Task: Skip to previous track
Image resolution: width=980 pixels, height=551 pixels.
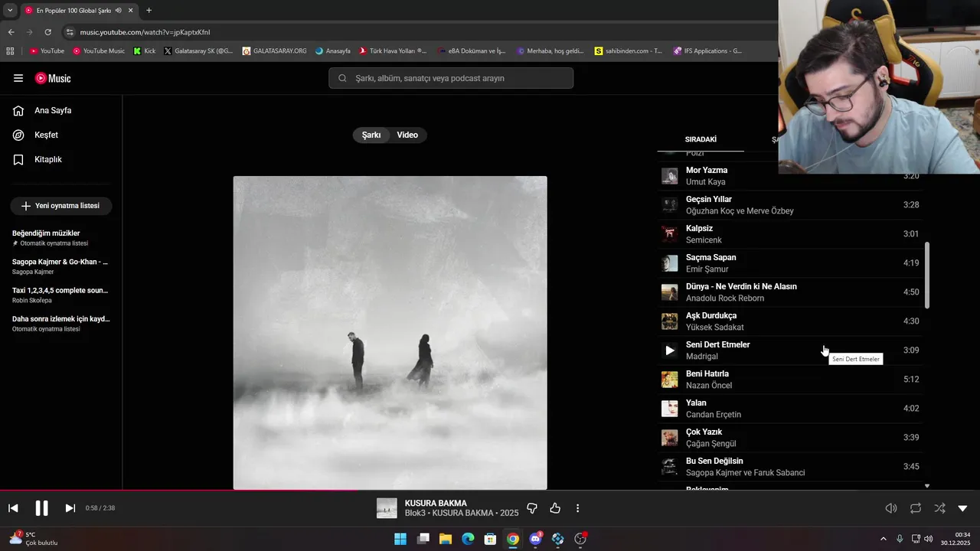Action: coord(13,508)
